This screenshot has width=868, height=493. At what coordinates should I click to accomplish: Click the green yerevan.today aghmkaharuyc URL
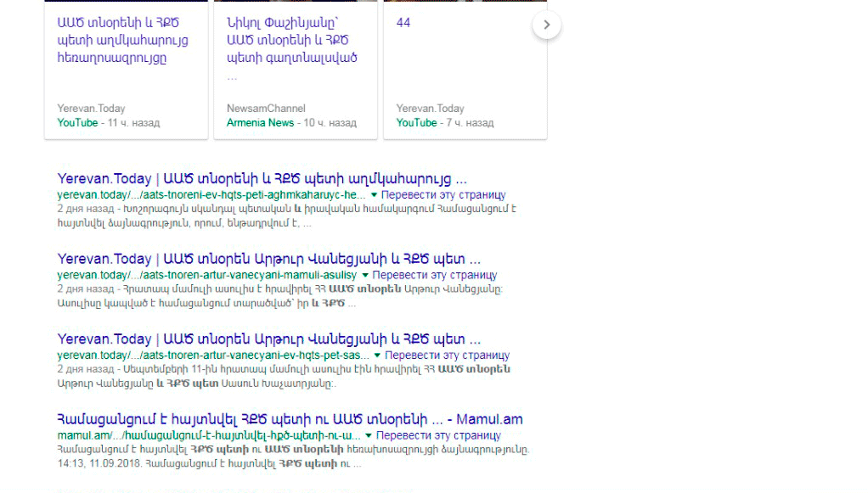211,195
